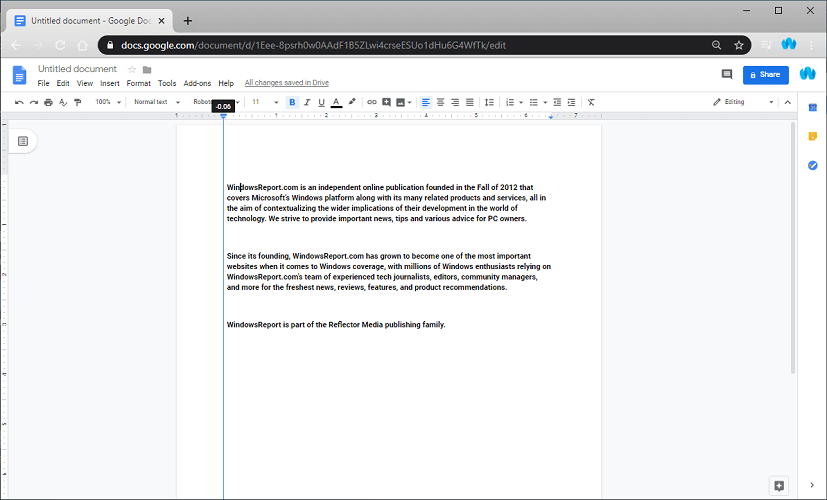Open the font size dropdown showing 11
827x500 pixels.
point(265,102)
